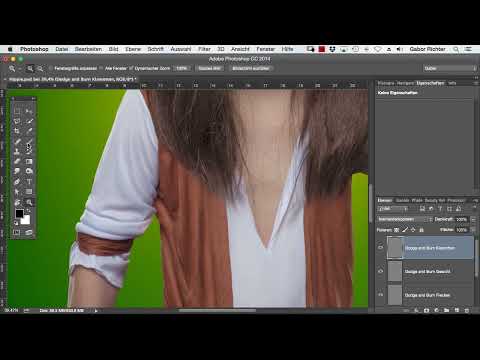The height and width of the screenshot is (360, 480).
Task: Open the Bearbeiten menu
Action: [88, 49]
